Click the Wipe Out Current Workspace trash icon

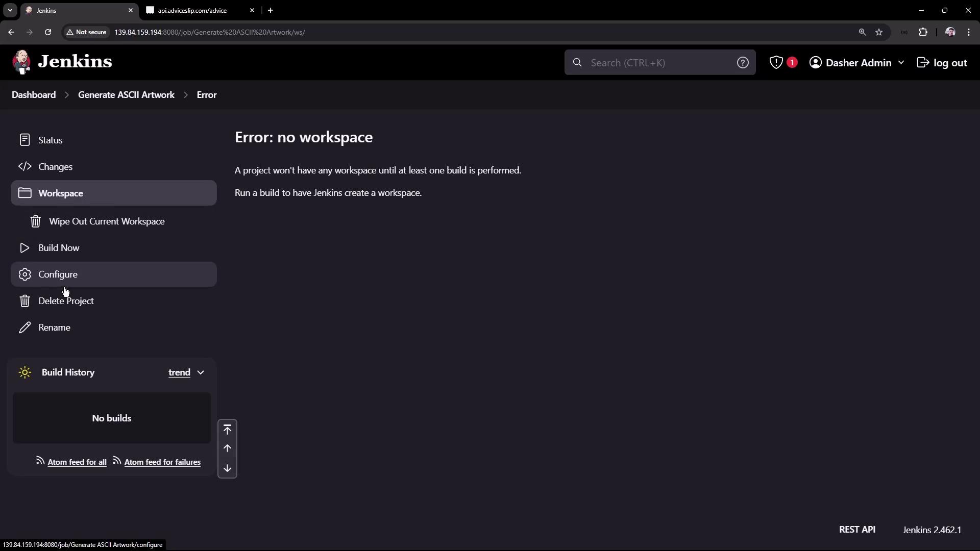coord(35,221)
